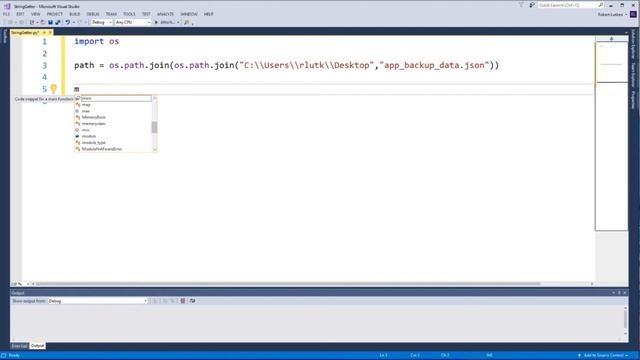This screenshot has height=360, width=640.
Task: Click the lightbulb quick actions icon
Action: 53,88
